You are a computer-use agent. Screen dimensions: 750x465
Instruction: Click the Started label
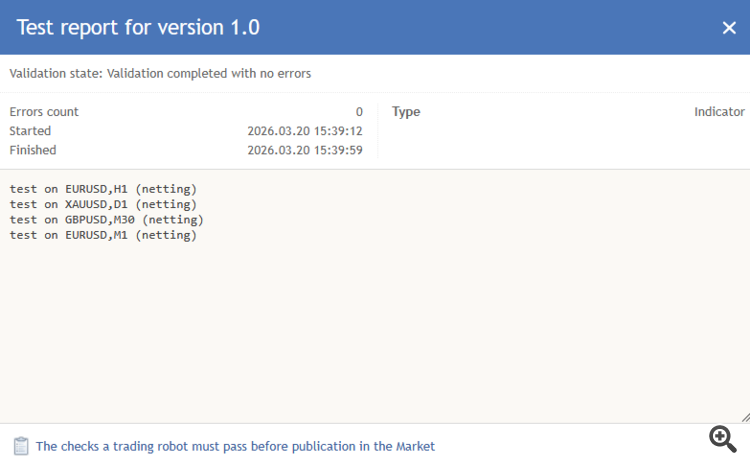[x=30, y=131]
